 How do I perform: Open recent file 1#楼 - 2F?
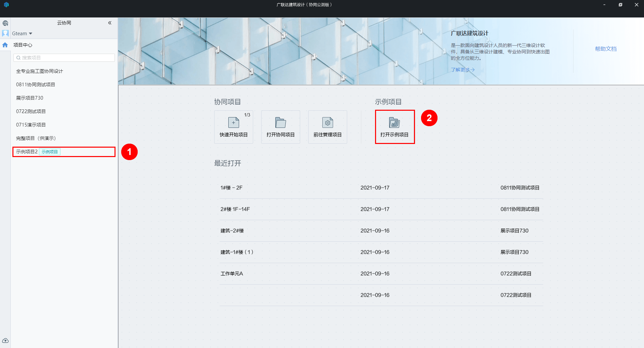tap(231, 188)
